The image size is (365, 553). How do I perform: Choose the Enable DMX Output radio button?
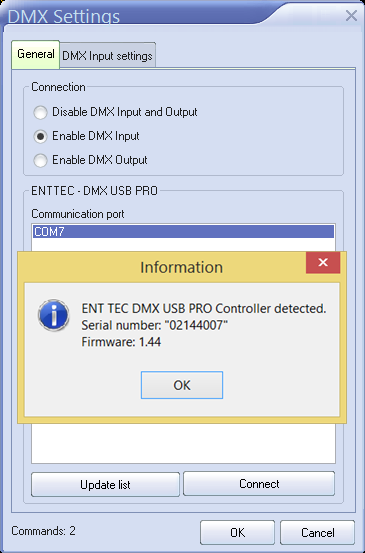40,160
